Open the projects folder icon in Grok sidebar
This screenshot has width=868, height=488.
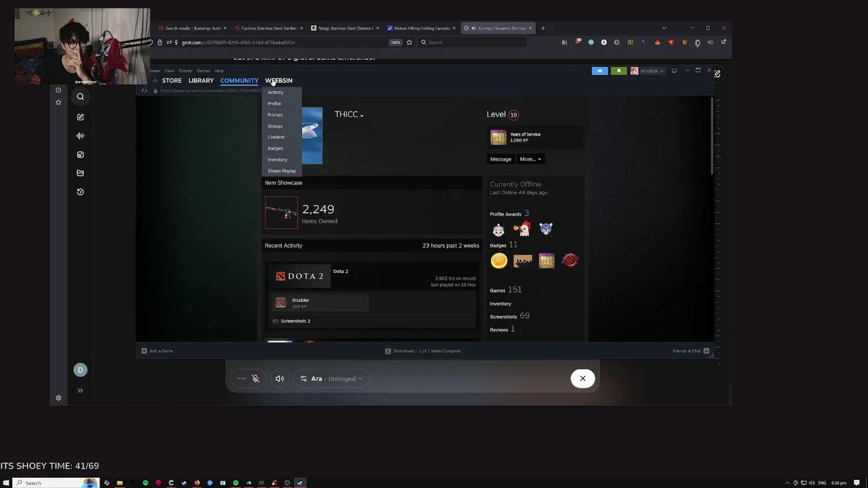(80, 173)
